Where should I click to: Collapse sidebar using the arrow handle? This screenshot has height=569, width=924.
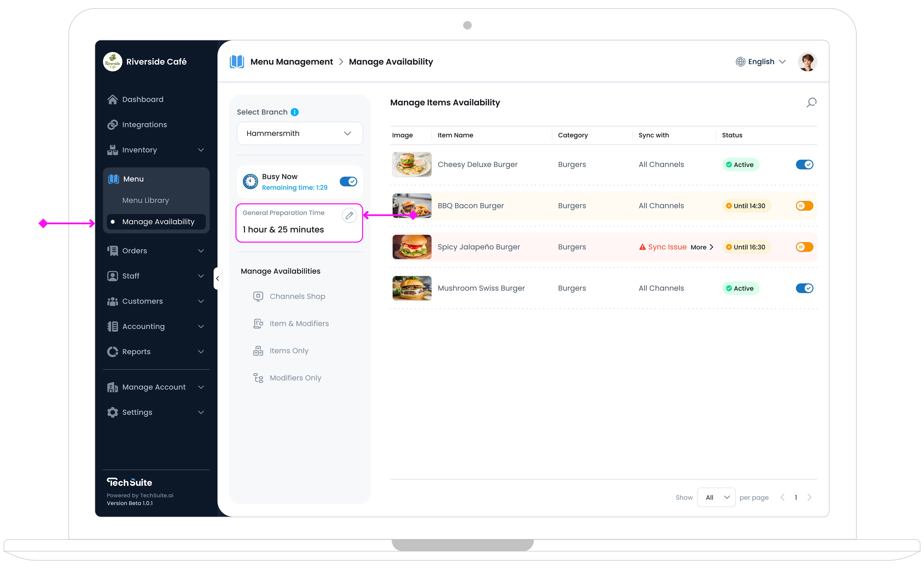218,279
